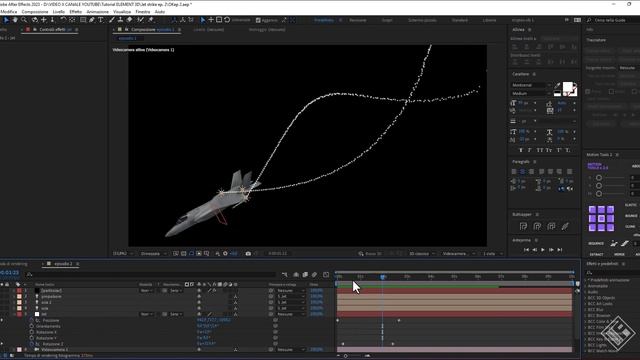This screenshot has height=360, width=640.
Task: Select the Rectangle shape tool
Action: [83, 20]
